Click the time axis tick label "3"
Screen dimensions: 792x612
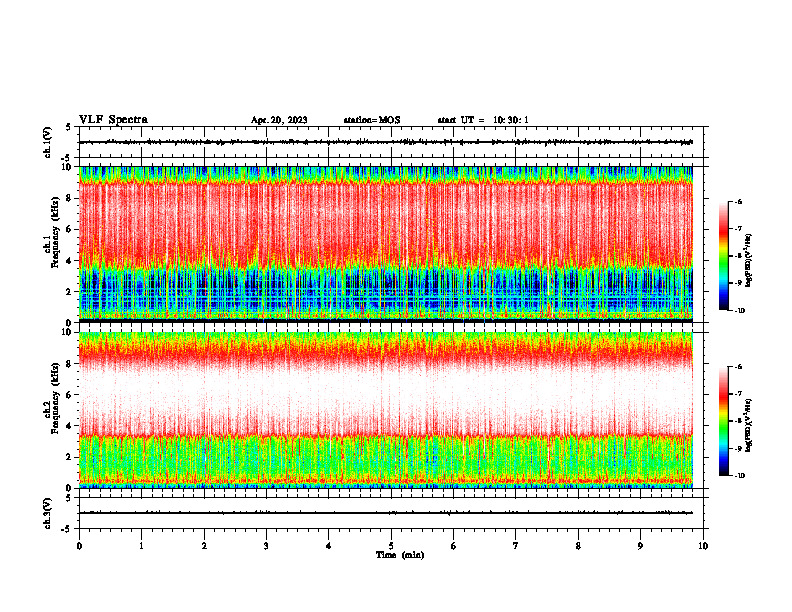[266, 546]
